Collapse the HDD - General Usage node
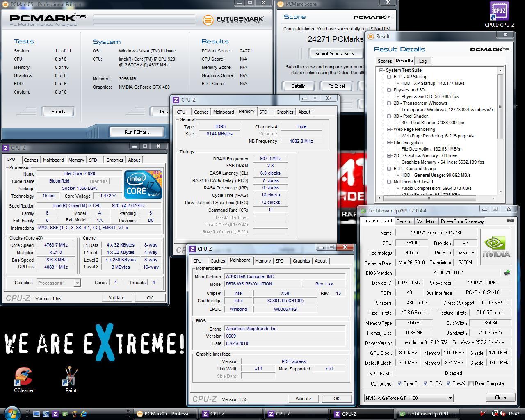 (x=389, y=169)
